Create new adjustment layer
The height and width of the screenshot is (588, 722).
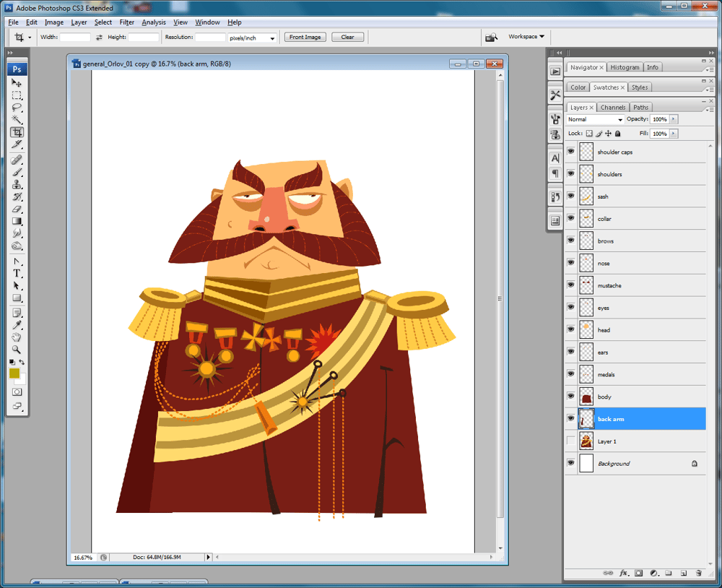pyautogui.click(x=654, y=574)
